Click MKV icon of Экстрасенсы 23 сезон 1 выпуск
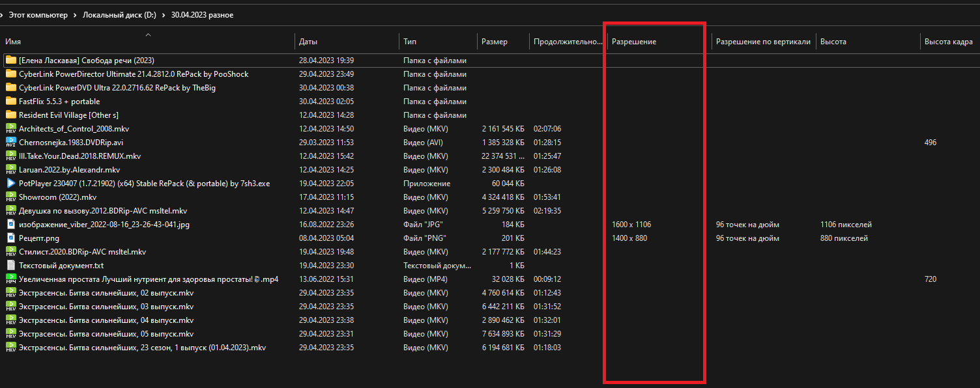 [x=10, y=347]
